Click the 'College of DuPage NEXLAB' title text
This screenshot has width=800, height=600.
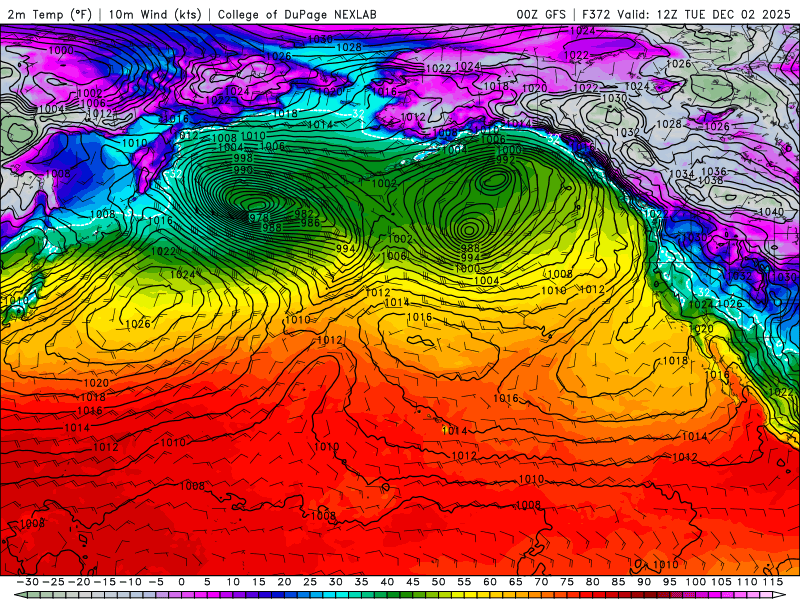tap(297, 14)
